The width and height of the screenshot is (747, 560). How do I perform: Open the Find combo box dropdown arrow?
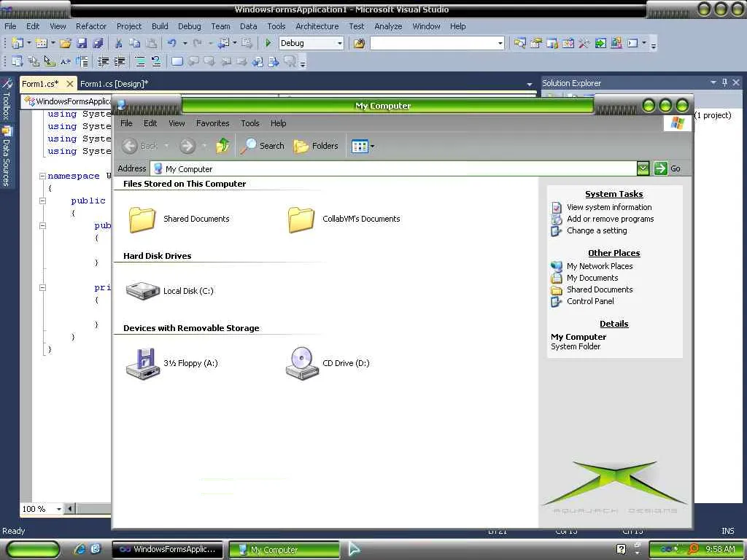(x=500, y=43)
